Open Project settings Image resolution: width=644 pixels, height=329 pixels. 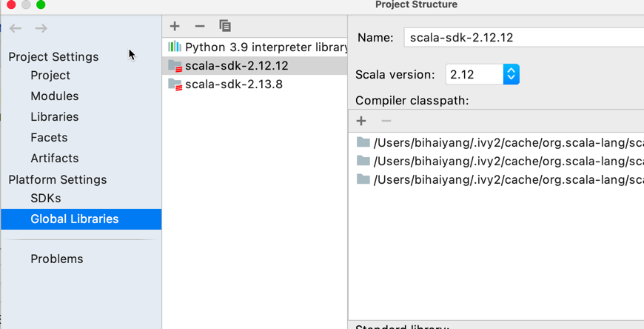50,76
